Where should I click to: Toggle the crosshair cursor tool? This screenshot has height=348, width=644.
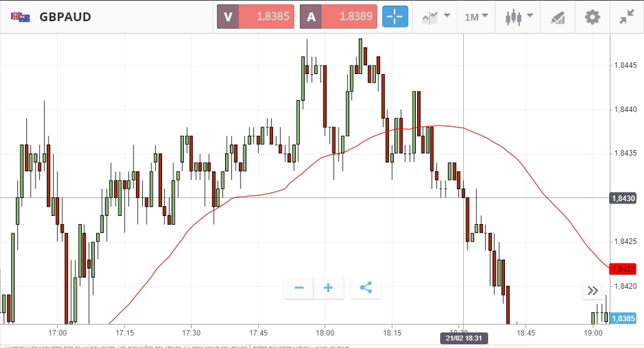click(x=395, y=17)
